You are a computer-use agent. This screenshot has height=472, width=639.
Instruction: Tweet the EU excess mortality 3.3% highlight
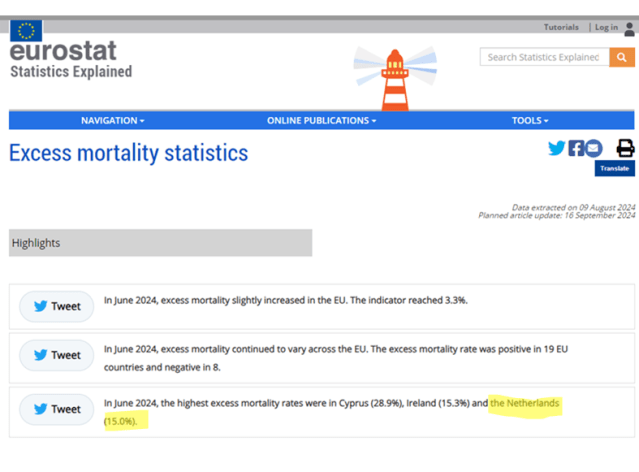coord(57,306)
